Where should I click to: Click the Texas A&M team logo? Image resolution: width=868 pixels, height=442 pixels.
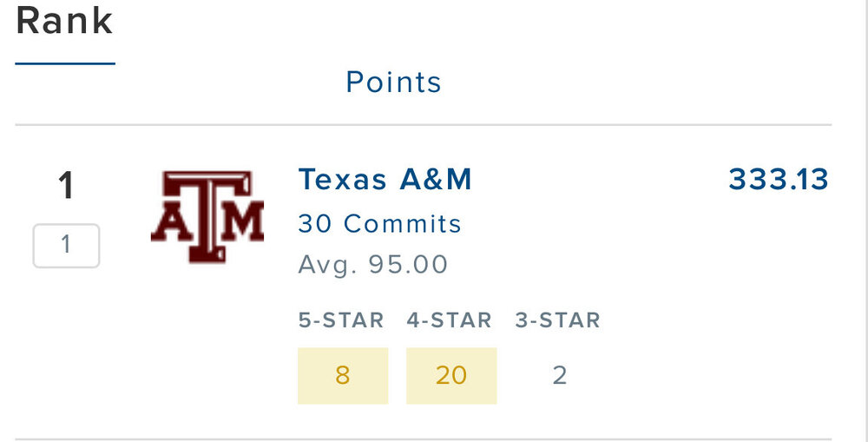(x=207, y=216)
